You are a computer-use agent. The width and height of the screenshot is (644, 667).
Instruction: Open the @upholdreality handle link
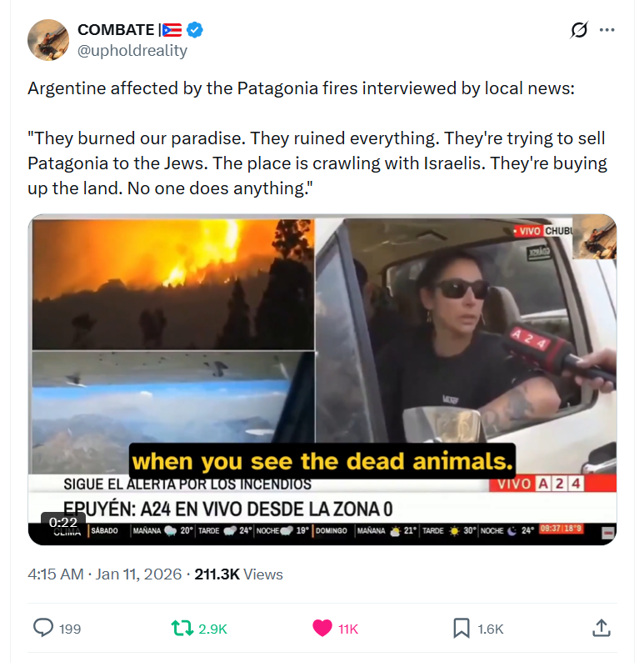coord(132,50)
